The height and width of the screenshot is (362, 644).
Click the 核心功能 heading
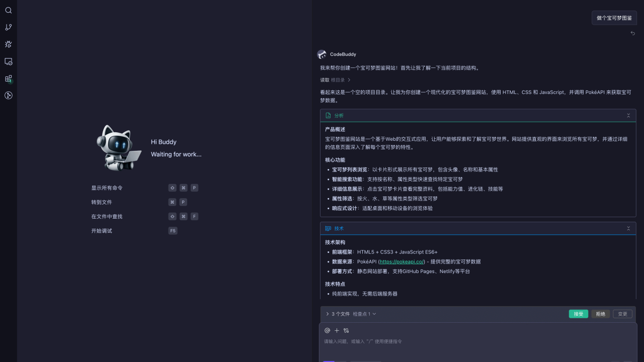pyautogui.click(x=335, y=160)
